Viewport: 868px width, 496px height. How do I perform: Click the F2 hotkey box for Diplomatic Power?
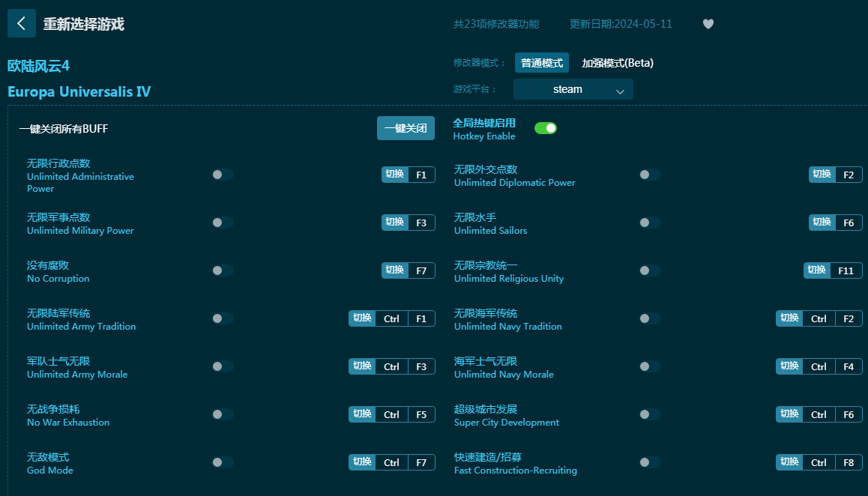tap(849, 175)
